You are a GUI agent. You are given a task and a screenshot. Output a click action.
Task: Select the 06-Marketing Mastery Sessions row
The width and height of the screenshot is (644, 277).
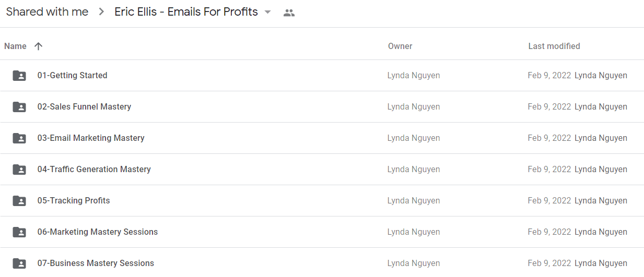coord(322,232)
